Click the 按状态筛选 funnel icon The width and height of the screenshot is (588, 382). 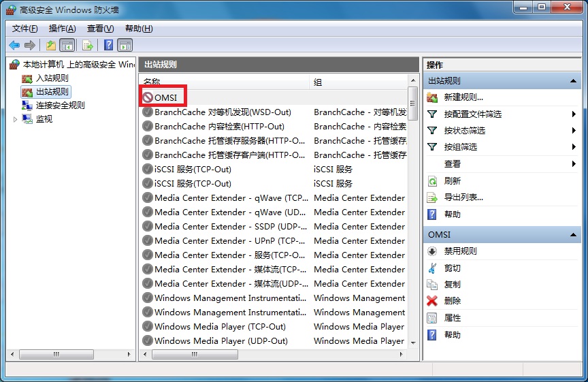432,131
